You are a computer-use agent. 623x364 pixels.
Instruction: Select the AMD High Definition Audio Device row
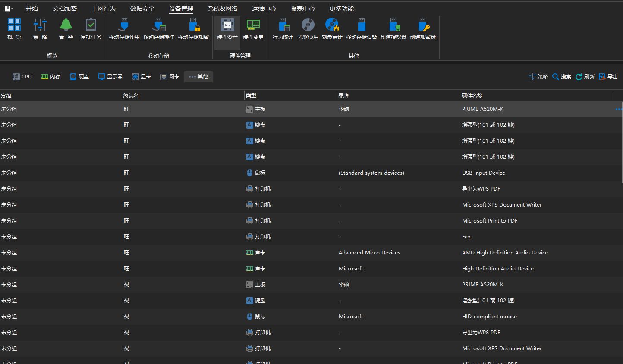pyautogui.click(x=311, y=253)
